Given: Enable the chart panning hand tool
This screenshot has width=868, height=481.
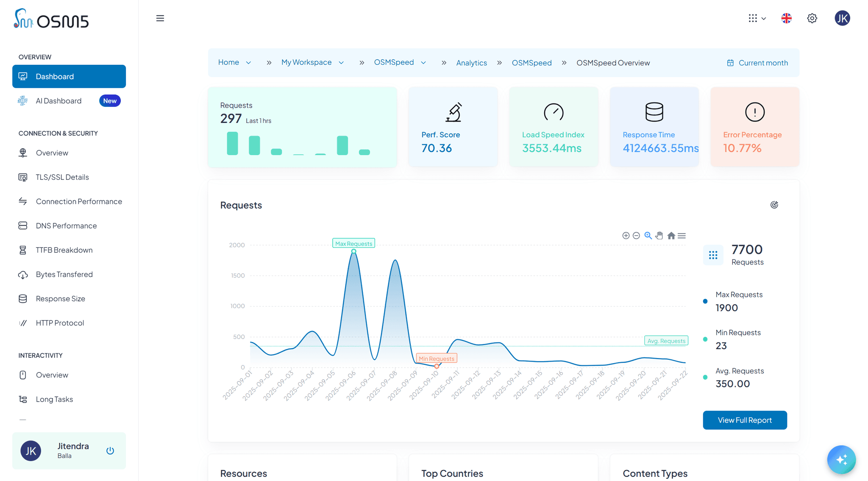Looking at the screenshot, I should pyautogui.click(x=659, y=236).
